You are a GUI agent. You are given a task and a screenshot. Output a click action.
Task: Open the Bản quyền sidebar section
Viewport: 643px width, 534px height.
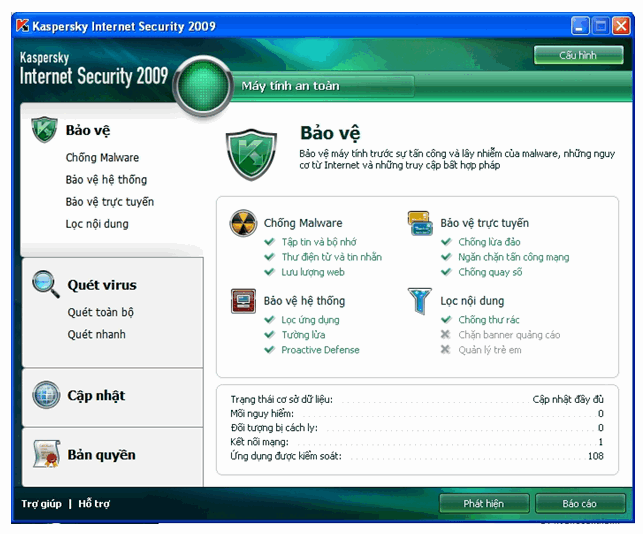(101, 455)
